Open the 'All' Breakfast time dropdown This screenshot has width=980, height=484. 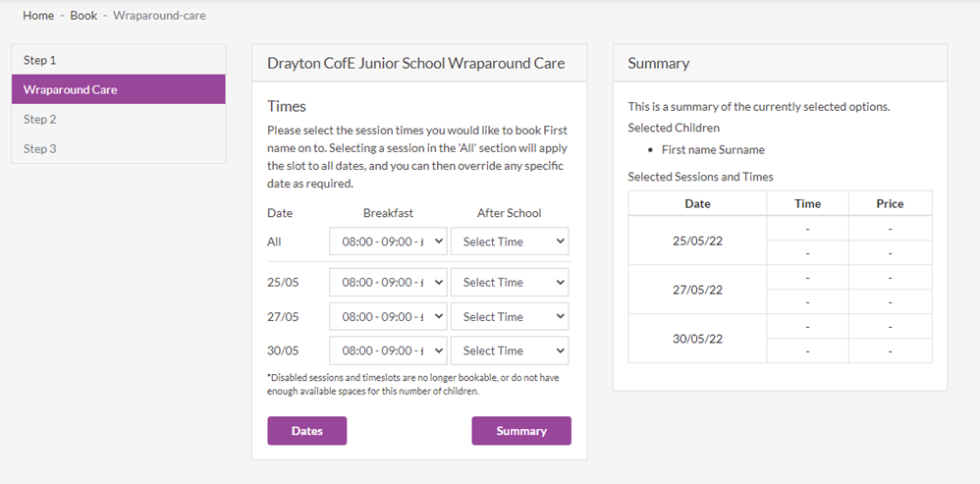coord(388,242)
